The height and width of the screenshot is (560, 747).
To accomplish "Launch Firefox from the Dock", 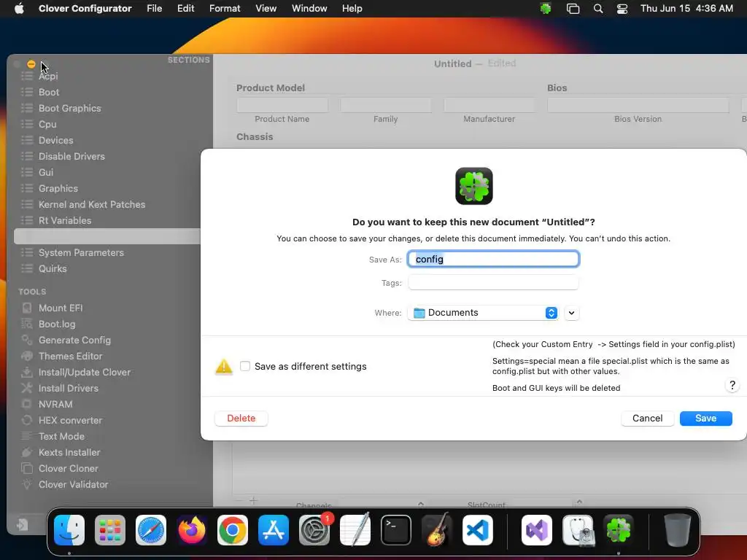I will (192, 530).
